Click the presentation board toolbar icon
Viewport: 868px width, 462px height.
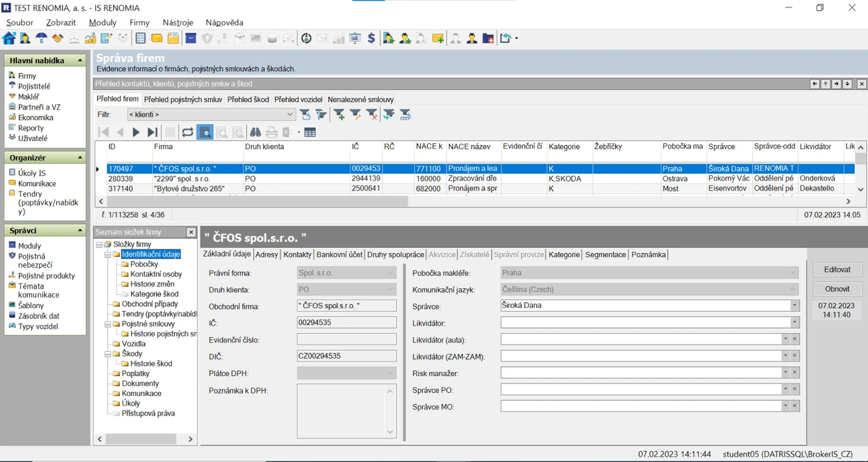tap(355, 39)
